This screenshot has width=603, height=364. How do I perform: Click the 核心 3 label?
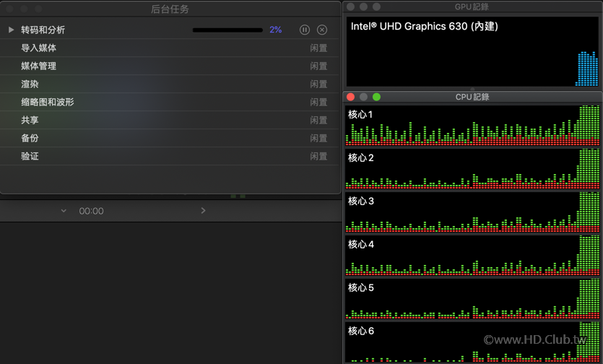361,201
